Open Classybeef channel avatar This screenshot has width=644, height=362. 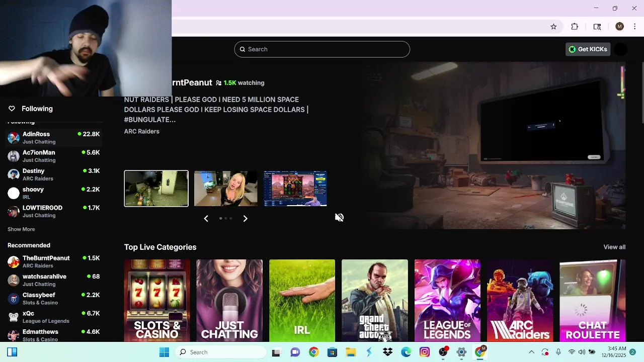[x=14, y=299]
